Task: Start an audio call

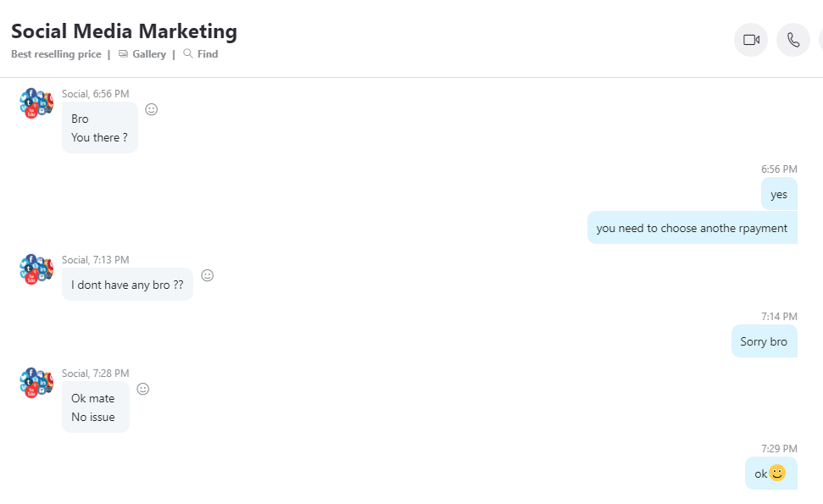Action: point(793,40)
